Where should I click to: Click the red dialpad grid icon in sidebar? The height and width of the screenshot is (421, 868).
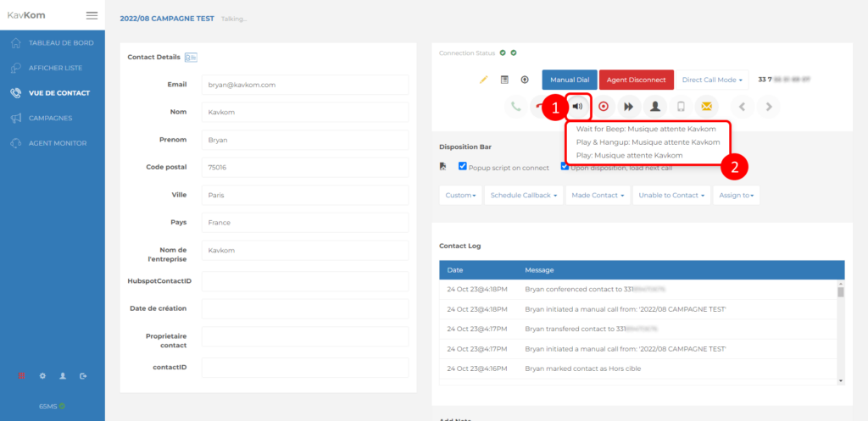click(22, 375)
